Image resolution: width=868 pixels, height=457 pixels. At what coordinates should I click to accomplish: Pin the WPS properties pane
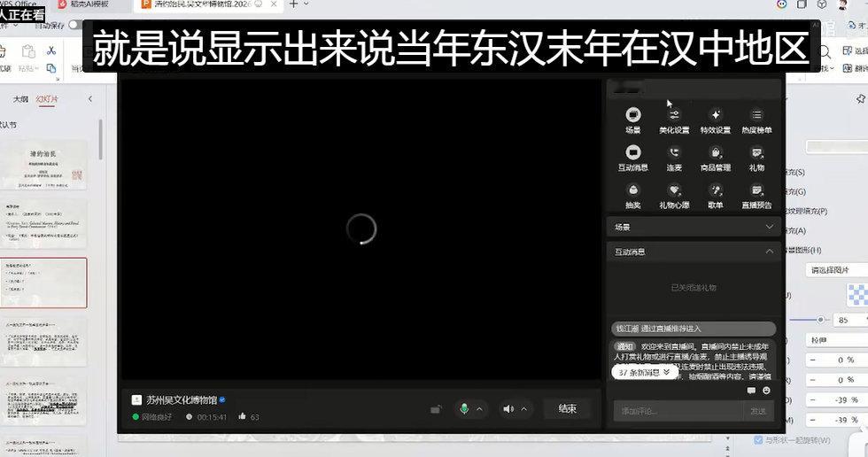pos(860,99)
